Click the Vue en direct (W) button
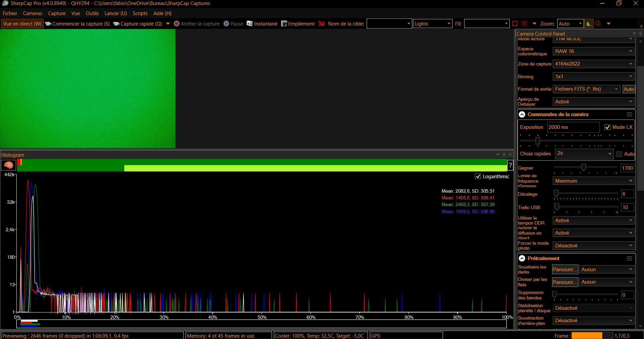The height and width of the screenshot is (339, 644). [x=22, y=24]
